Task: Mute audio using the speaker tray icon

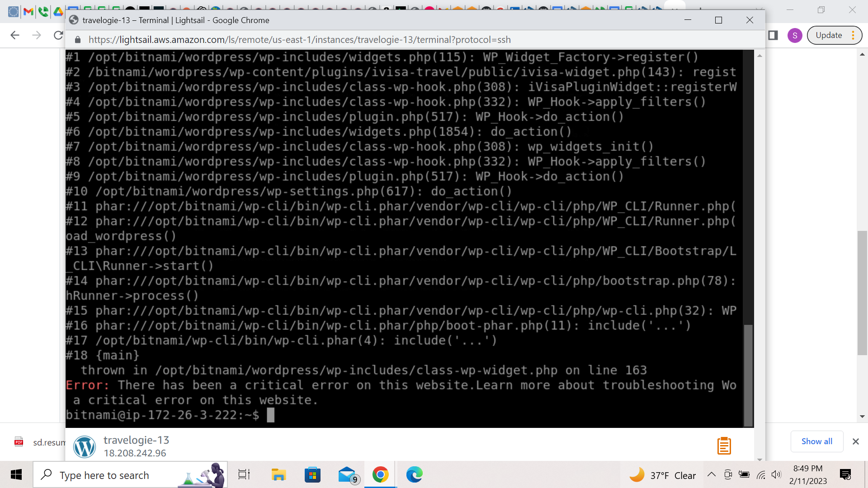Action: 777,475
